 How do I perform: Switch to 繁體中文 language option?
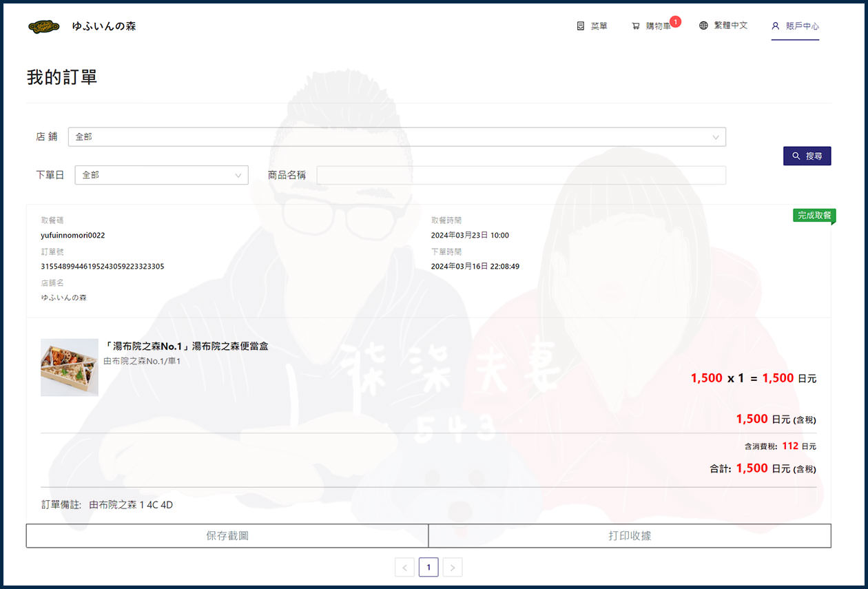(732, 25)
